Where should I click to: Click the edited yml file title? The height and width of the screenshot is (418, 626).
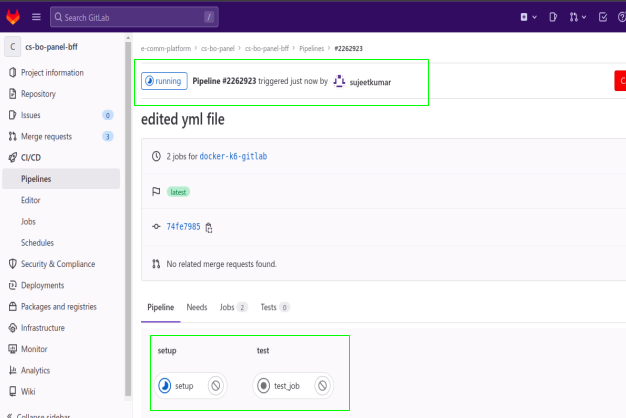(x=183, y=119)
